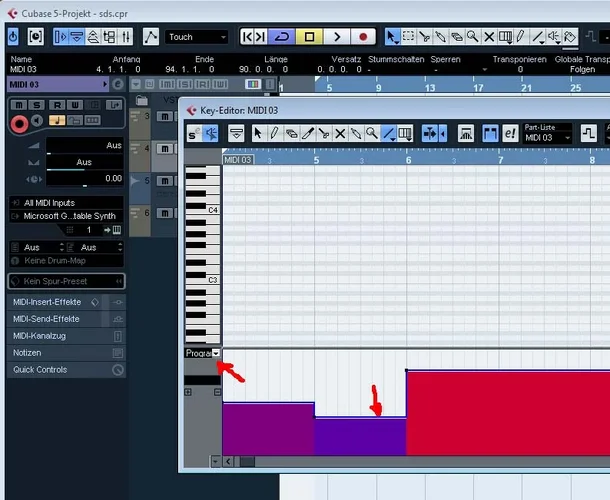610x500 pixels.
Task: Open the Part-Liste MIDI 03 dropdown
Action: click(547, 138)
